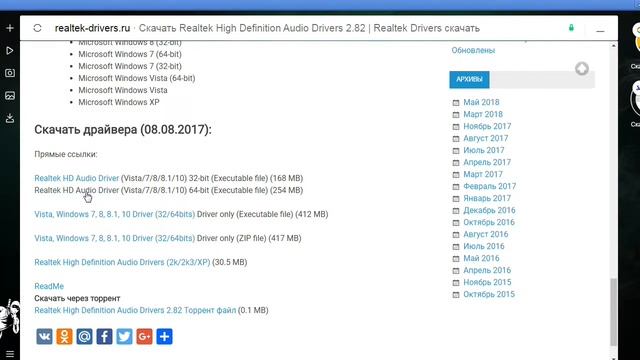Share the page on Odnoklassniki

64,337
